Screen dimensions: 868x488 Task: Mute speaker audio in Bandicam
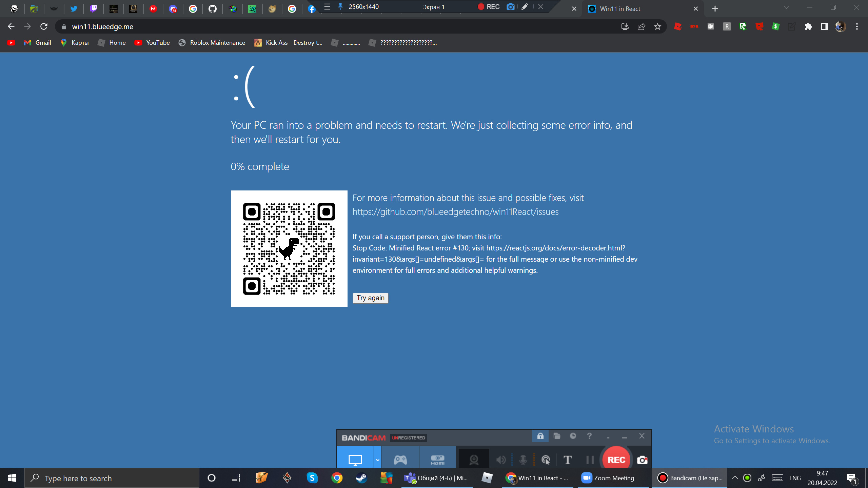[501, 460]
